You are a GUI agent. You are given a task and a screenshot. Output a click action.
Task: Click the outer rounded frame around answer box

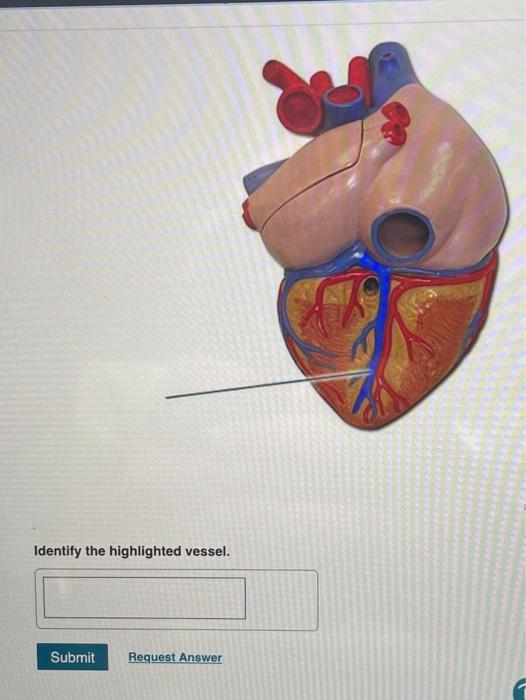pos(177,599)
